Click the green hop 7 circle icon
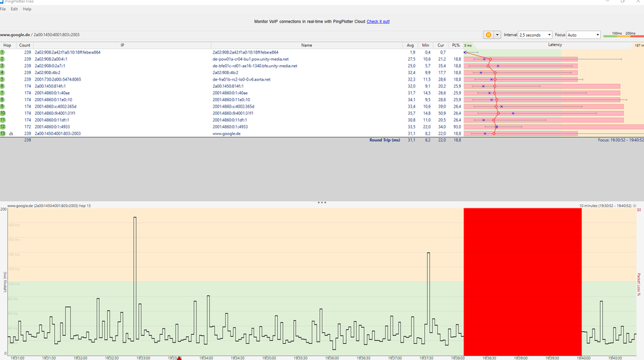644x360 pixels. point(2,93)
